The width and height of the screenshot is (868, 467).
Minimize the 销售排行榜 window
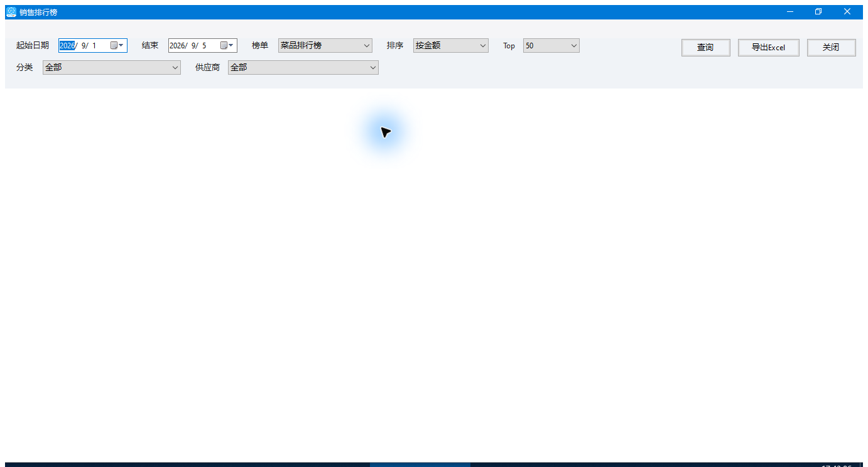790,12
